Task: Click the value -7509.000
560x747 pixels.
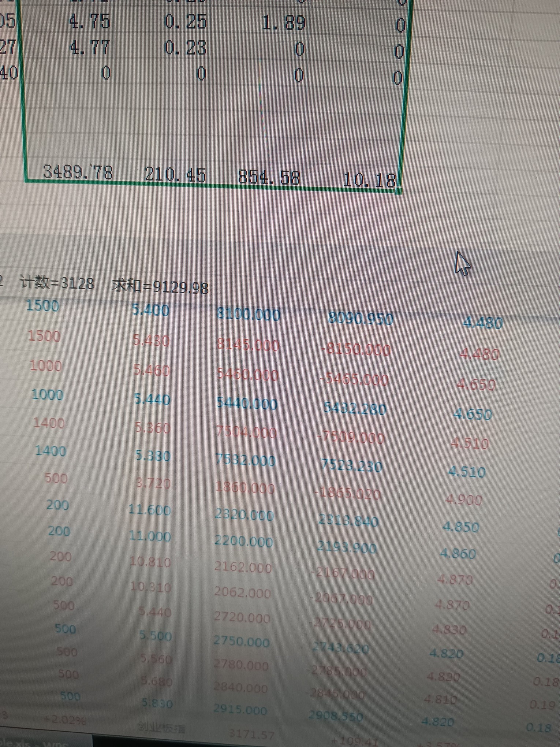Action: click(x=351, y=437)
